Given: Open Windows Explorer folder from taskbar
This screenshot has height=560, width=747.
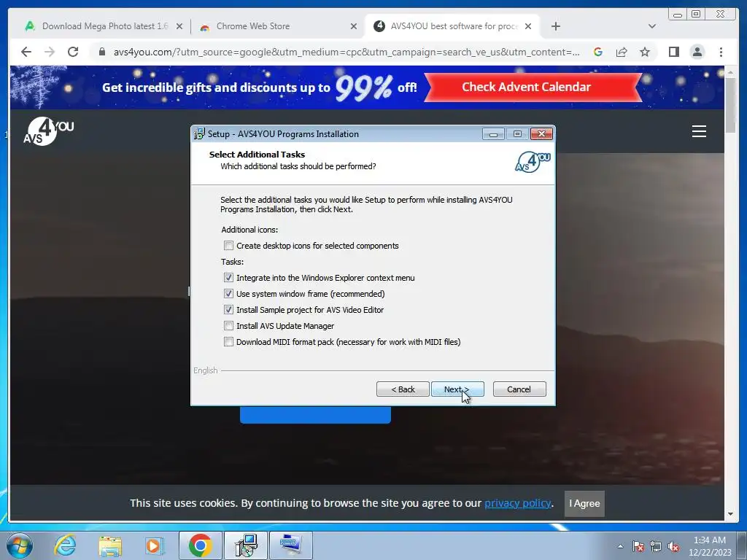Looking at the screenshot, I should (x=110, y=545).
